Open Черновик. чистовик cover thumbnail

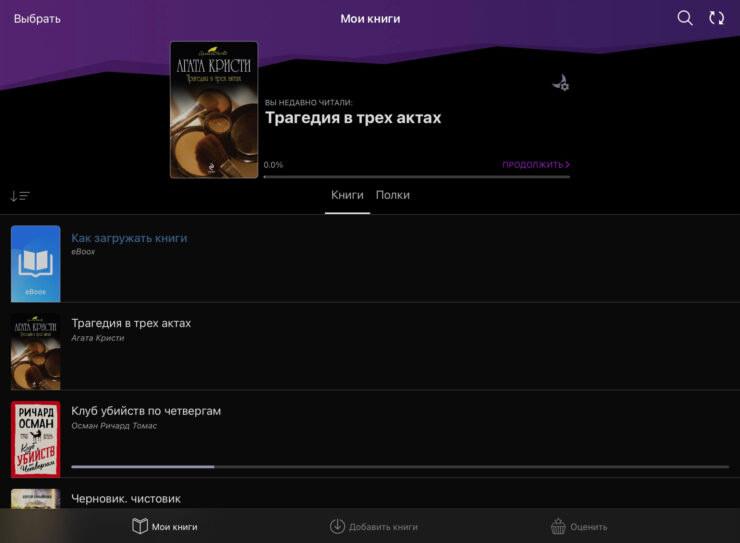35,499
